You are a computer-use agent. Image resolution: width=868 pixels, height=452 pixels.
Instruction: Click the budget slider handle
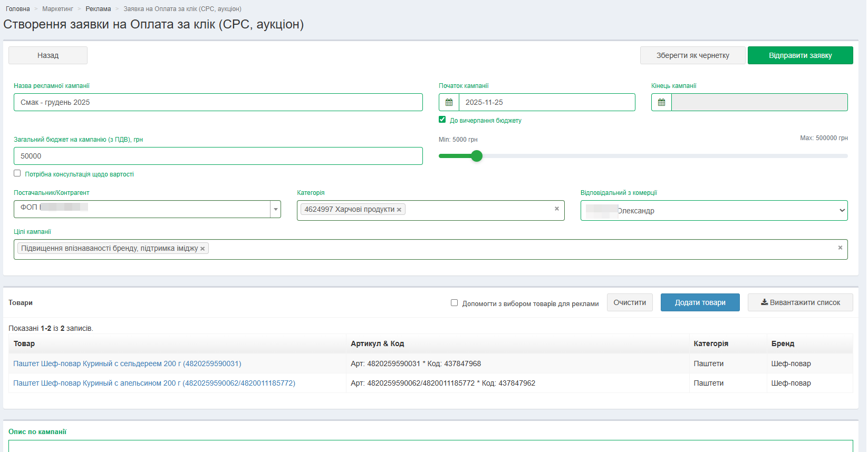pyautogui.click(x=477, y=156)
